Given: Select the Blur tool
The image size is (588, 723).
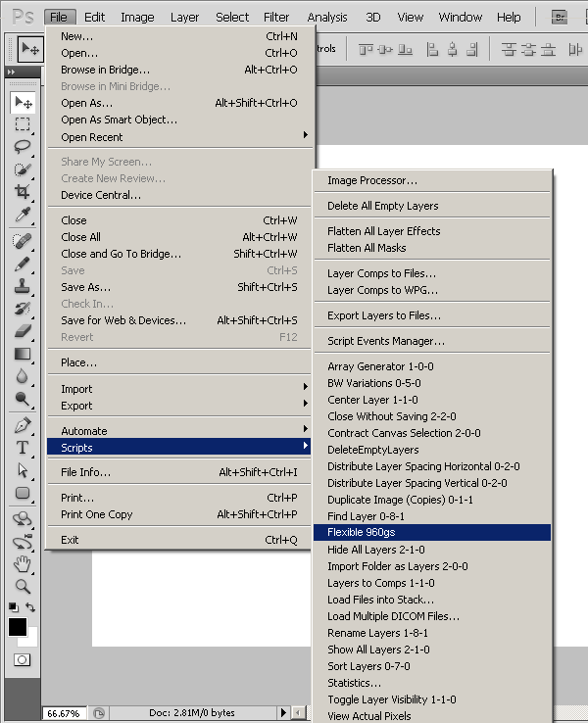Looking at the screenshot, I should (x=23, y=376).
